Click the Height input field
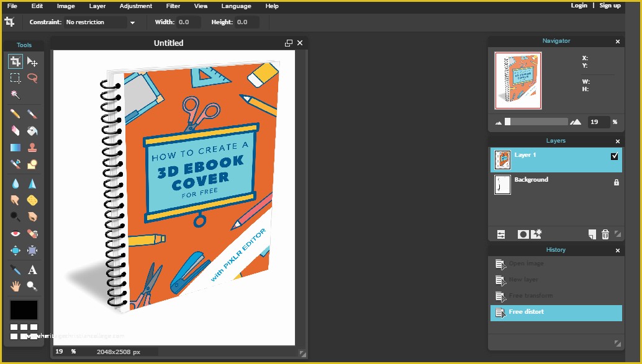The image size is (642, 364). coord(247,22)
